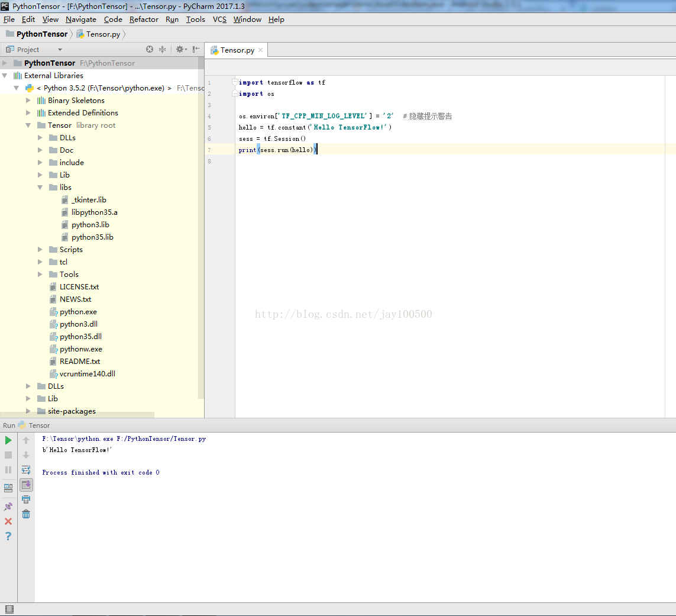Toggle soft-wrap in the Run console
The height and width of the screenshot is (616, 676).
coord(26,470)
